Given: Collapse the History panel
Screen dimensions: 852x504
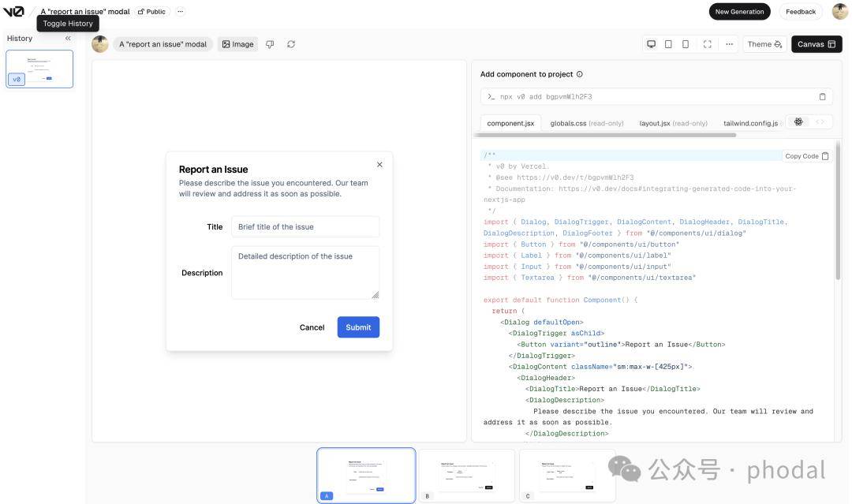Looking at the screenshot, I should click(68, 38).
